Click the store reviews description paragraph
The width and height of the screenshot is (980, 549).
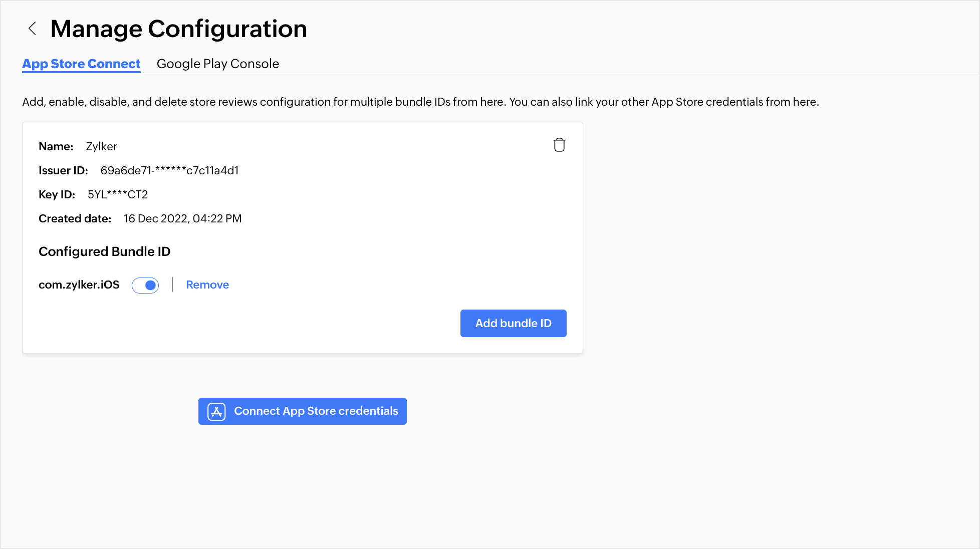(420, 102)
